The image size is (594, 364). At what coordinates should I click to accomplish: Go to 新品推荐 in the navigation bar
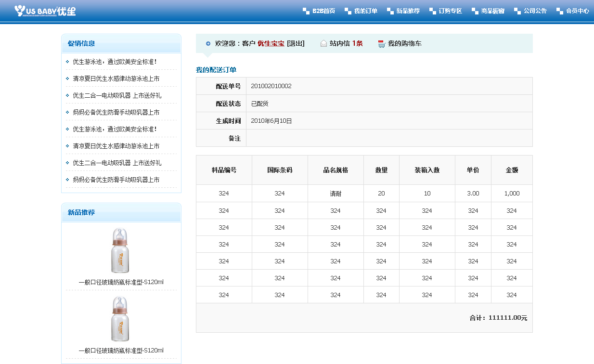(408, 11)
